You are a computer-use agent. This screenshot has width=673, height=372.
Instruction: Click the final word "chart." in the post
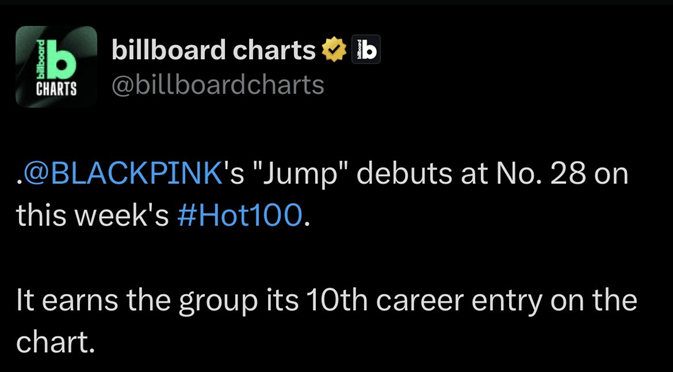(55, 341)
